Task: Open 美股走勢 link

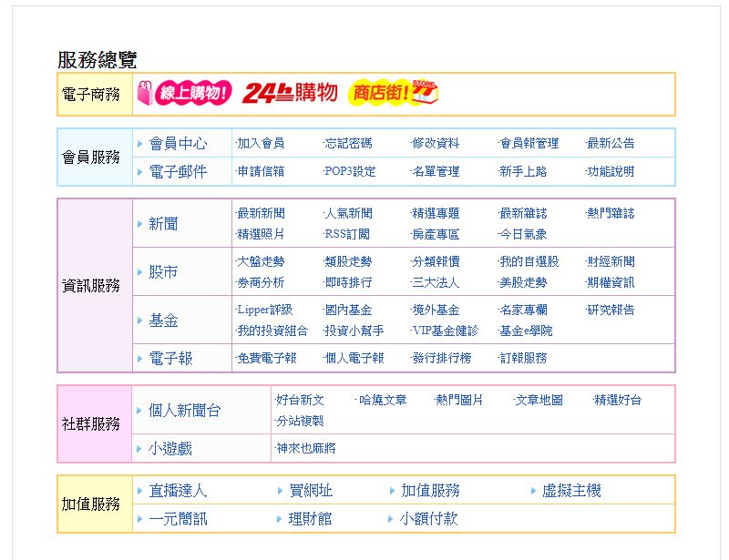Action: [x=522, y=282]
